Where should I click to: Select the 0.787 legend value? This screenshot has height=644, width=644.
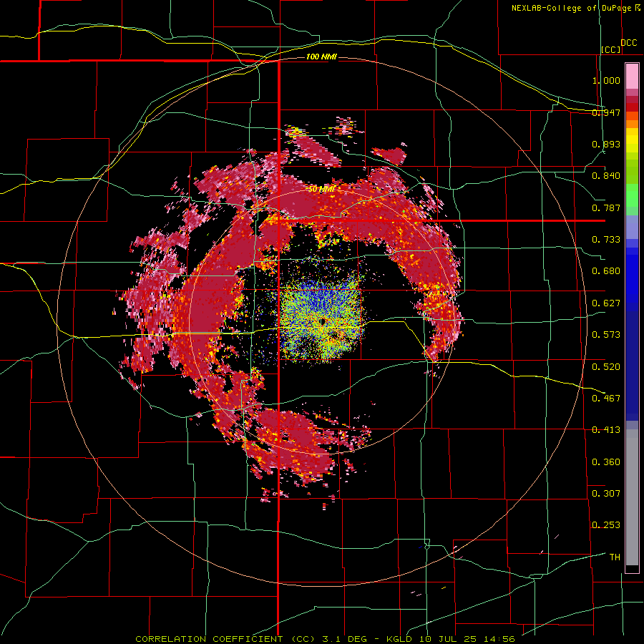(606, 208)
